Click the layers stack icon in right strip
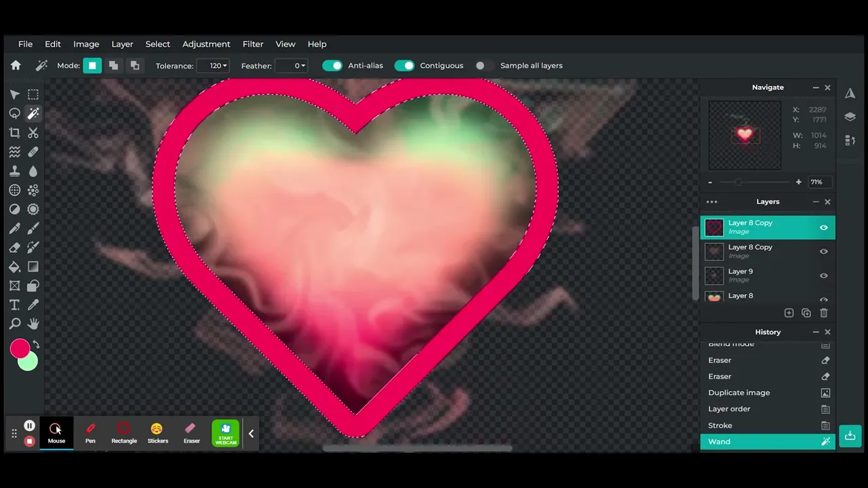The image size is (868, 488). pos(850,117)
